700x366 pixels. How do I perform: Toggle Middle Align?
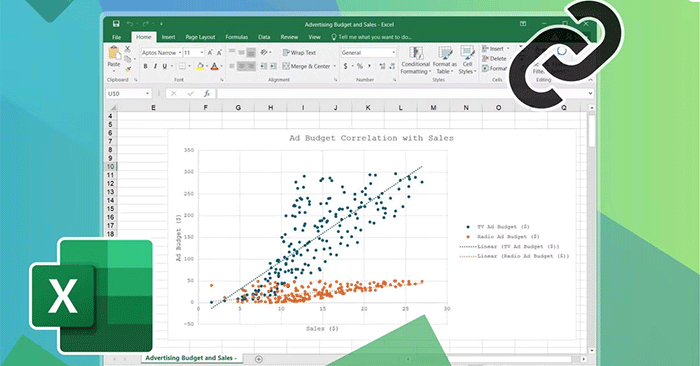[x=242, y=52]
